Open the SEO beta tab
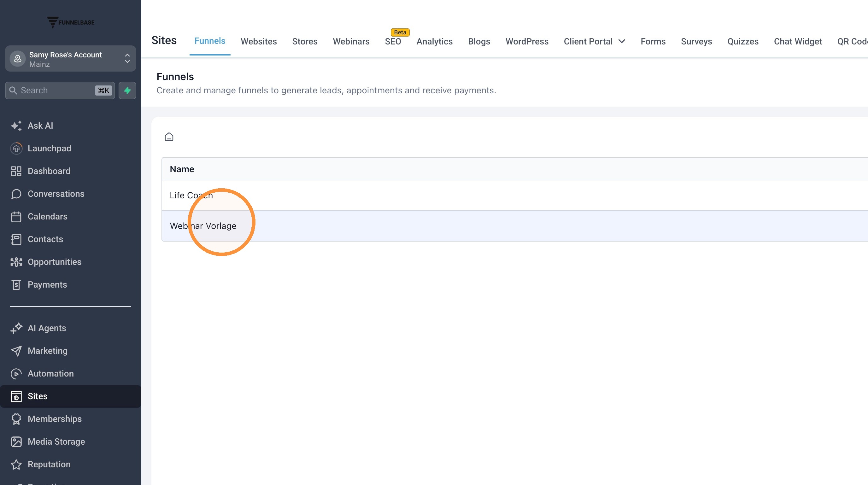 tap(393, 41)
